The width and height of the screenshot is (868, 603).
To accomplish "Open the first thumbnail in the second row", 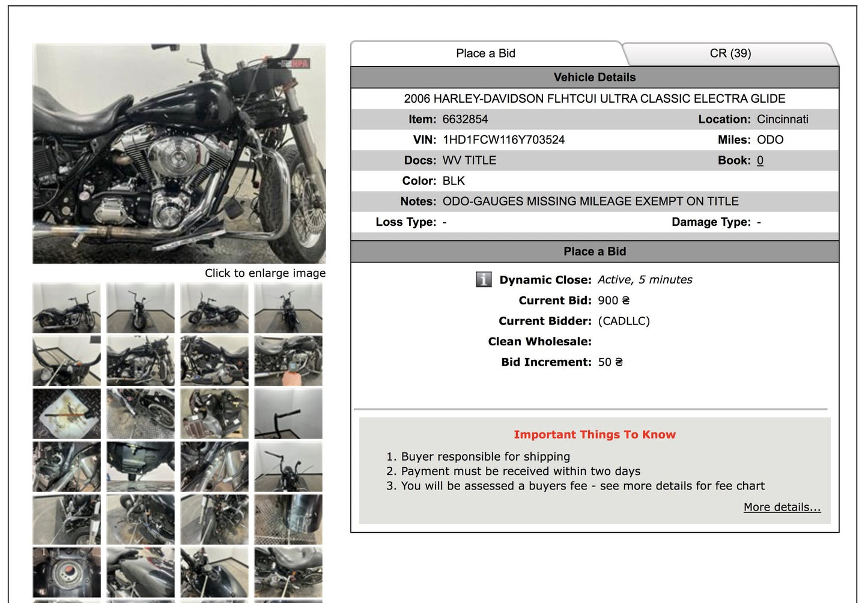I will pos(67,360).
